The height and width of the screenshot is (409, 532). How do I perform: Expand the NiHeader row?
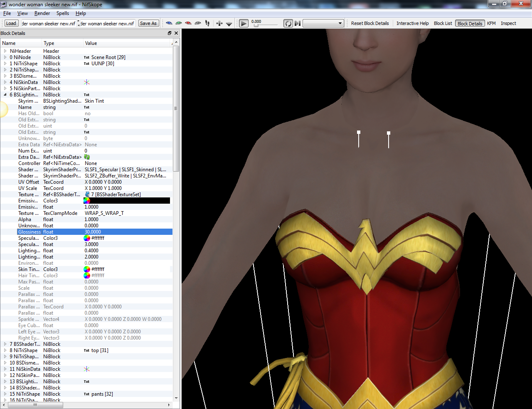(x=5, y=51)
